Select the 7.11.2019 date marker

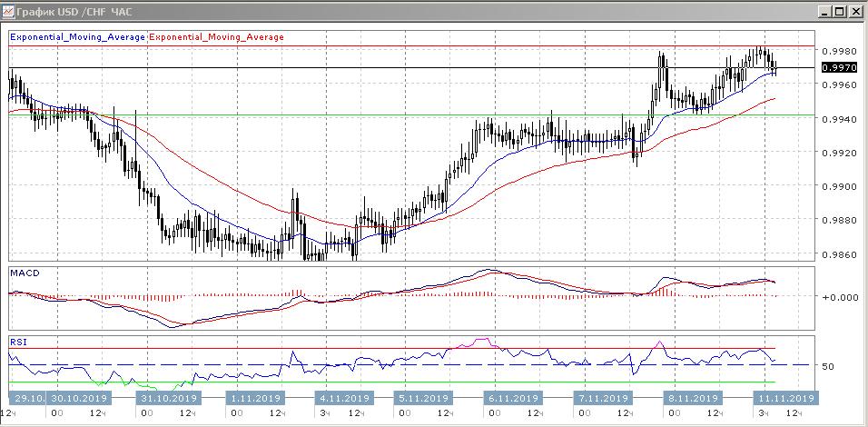coord(602,398)
